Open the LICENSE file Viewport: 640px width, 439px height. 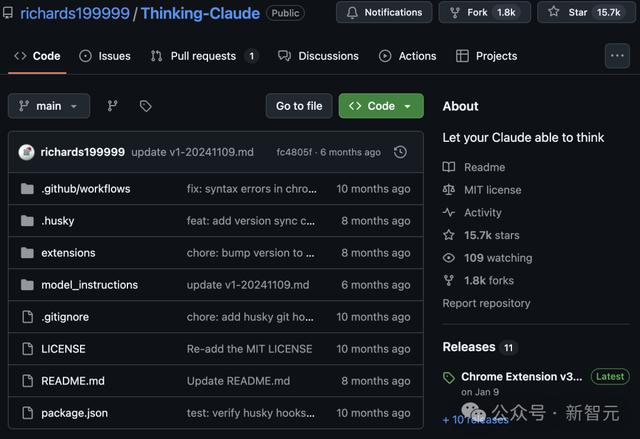pyautogui.click(x=63, y=349)
